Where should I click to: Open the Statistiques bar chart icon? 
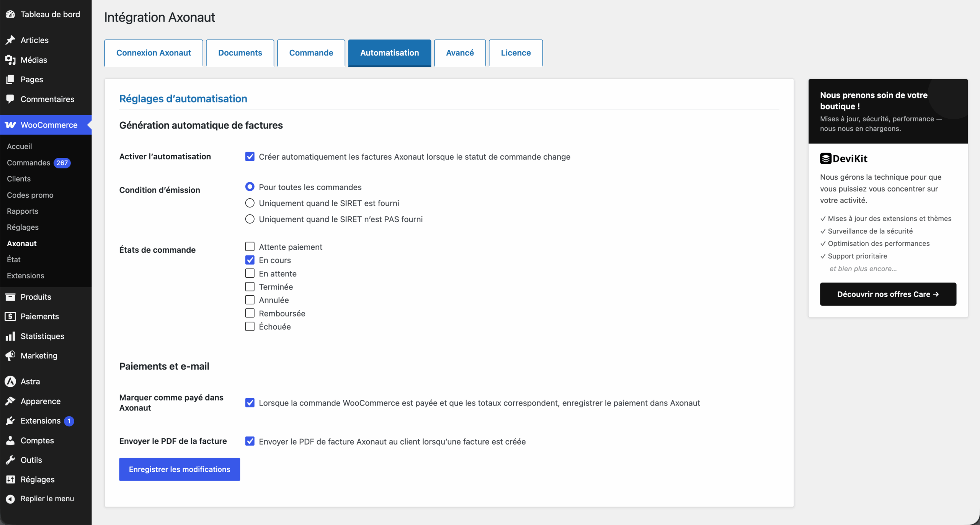tap(10, 336)
